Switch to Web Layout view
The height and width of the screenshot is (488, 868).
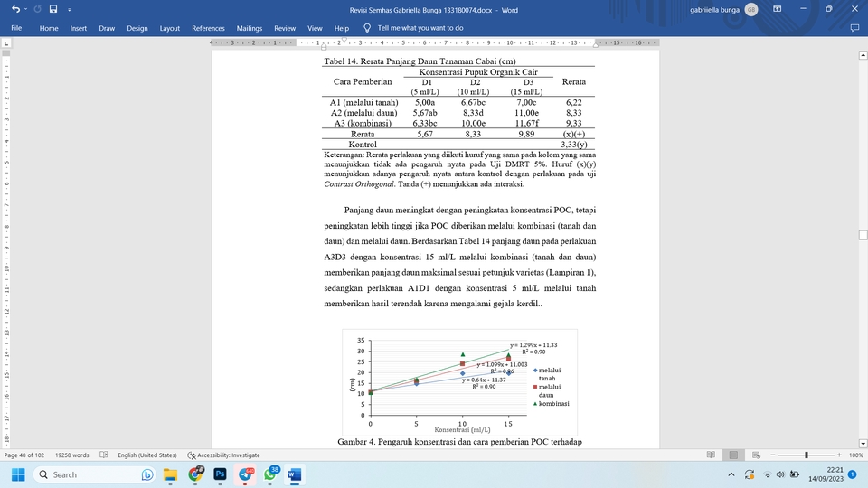coord(756,455)
